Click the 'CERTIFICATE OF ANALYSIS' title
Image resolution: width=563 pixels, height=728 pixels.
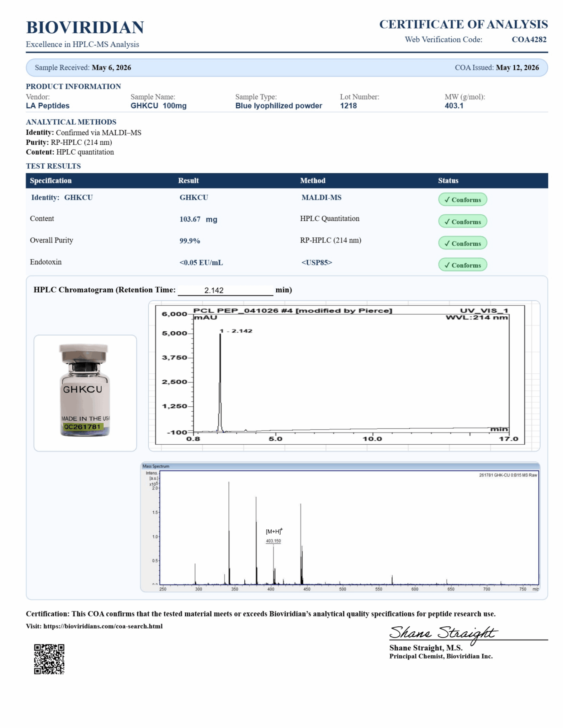[x=463, y=24]
